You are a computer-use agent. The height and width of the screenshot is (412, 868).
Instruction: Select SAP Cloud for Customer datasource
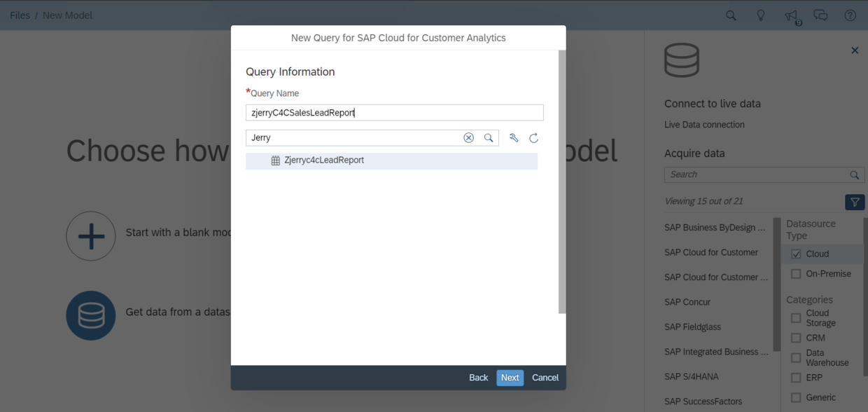point(711,252)
